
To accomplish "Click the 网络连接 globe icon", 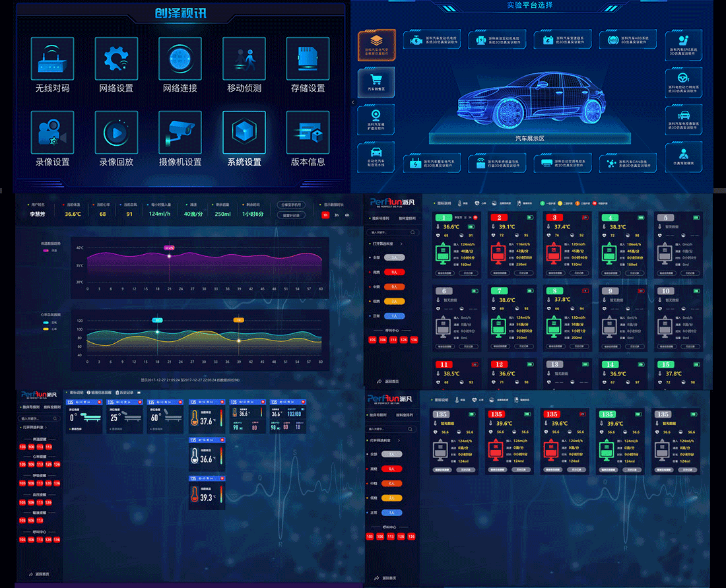I will click(180, 59).
